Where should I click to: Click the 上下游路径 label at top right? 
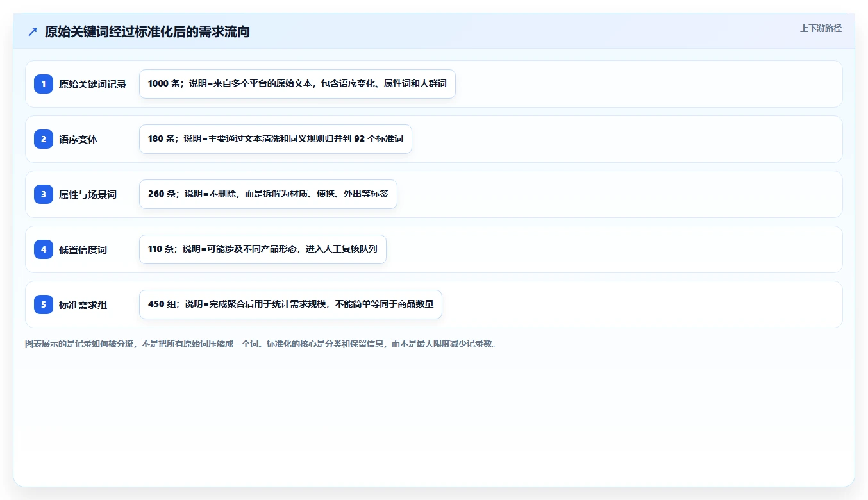pyautogui.click(x=821, y=28)
